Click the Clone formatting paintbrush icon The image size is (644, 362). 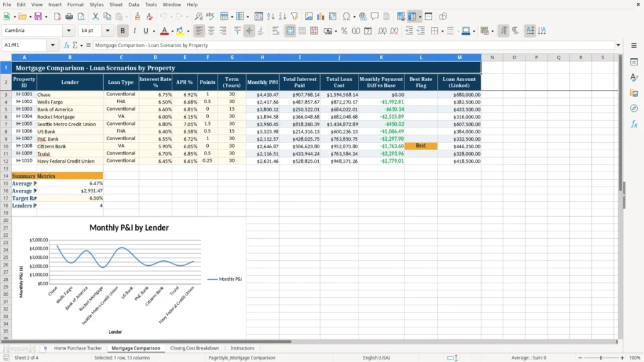(138, 16)
